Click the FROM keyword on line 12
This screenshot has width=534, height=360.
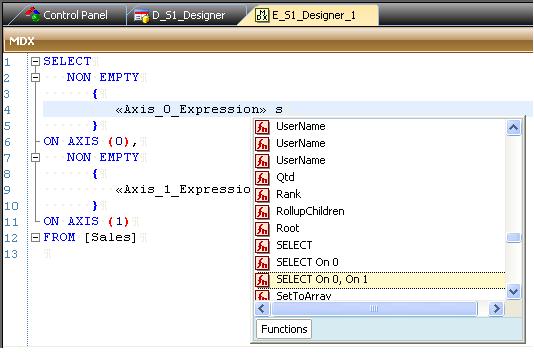point(59,237)
